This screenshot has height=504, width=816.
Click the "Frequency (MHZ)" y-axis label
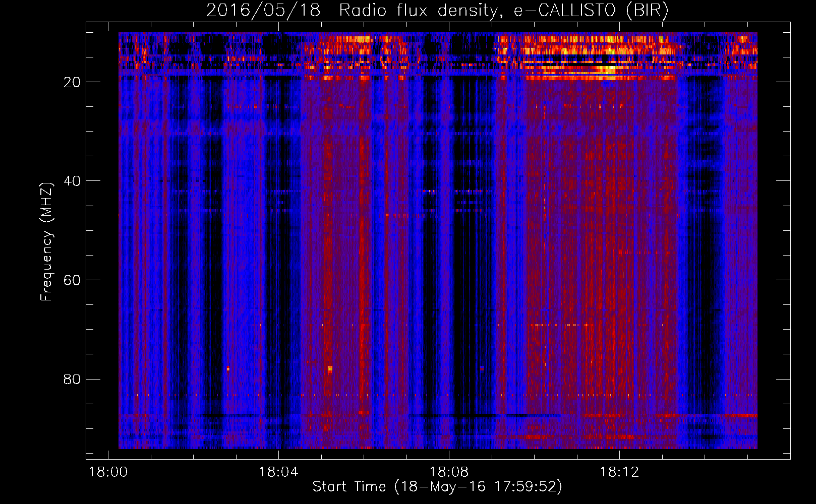tap(46, 242)
